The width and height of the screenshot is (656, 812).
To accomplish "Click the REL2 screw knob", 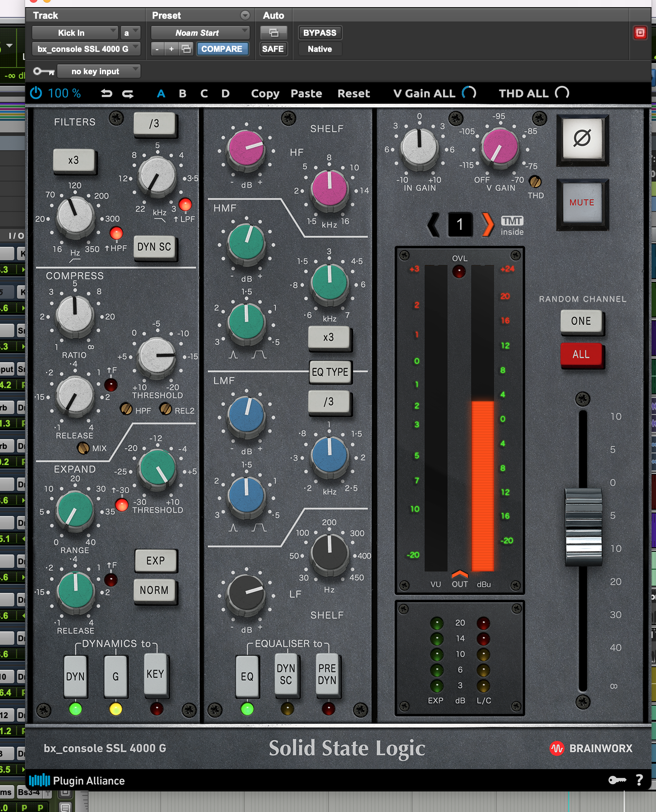I will coord(166,409).
